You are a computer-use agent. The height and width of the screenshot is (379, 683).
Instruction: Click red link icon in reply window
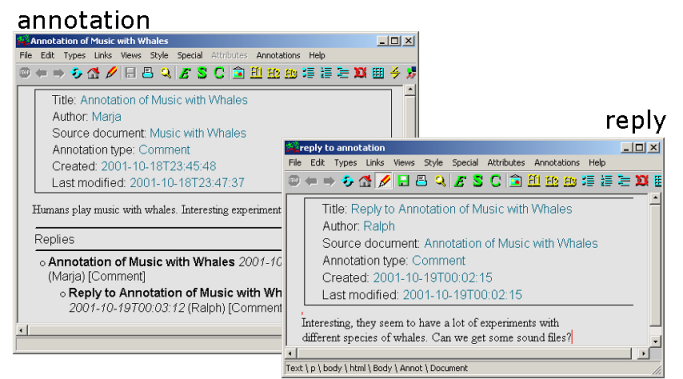(x=642, y=181)
